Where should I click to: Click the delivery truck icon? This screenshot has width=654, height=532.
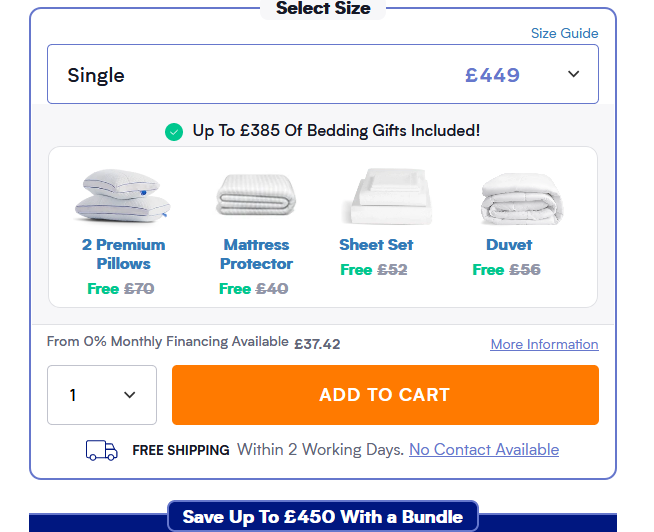pyautogui.click(x=102, y=450)
